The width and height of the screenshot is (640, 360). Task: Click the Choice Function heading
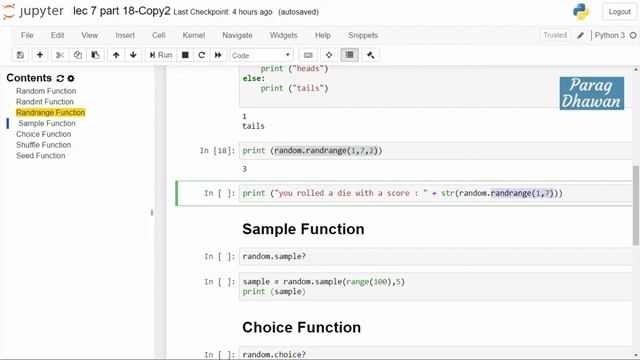302,327
